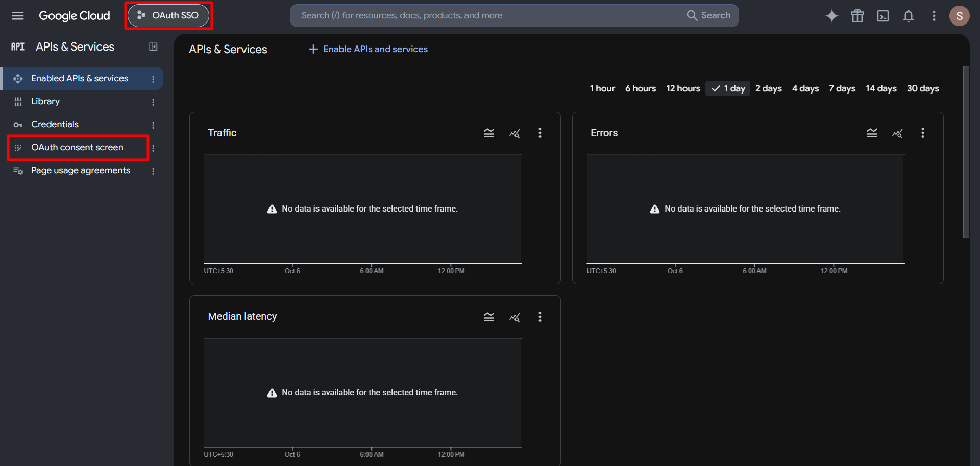Activate Cloud Shell terminal icon

(x=883, y=16)
